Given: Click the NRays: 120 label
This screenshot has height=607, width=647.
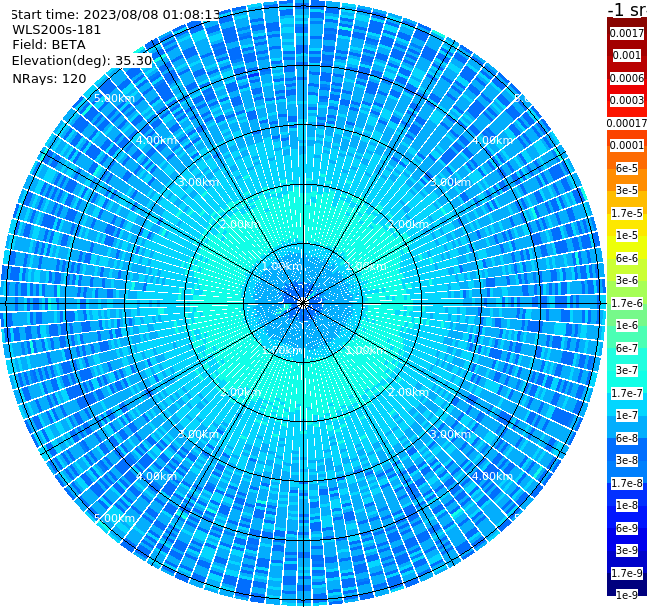Looking at the screenshot, I should tap(49, 78).
